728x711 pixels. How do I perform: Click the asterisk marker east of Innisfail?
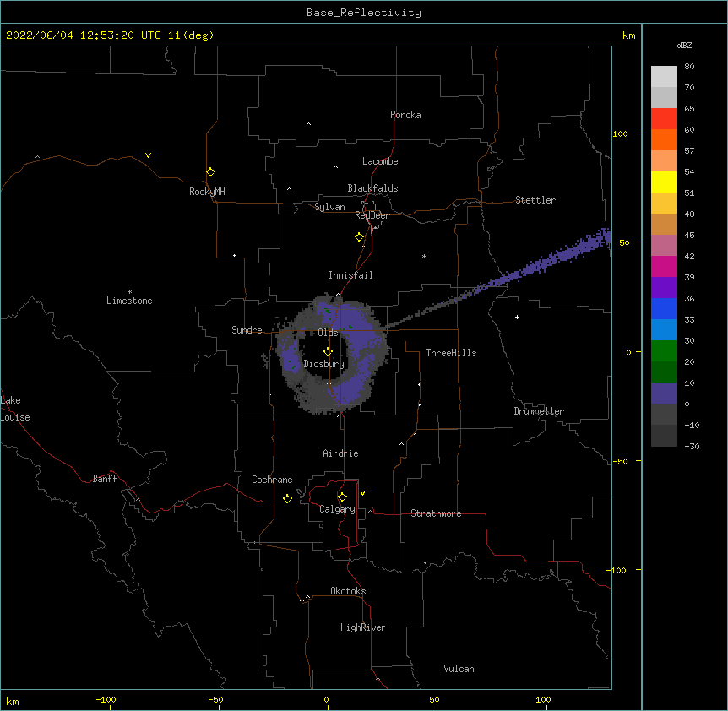[x=424, y=257]
